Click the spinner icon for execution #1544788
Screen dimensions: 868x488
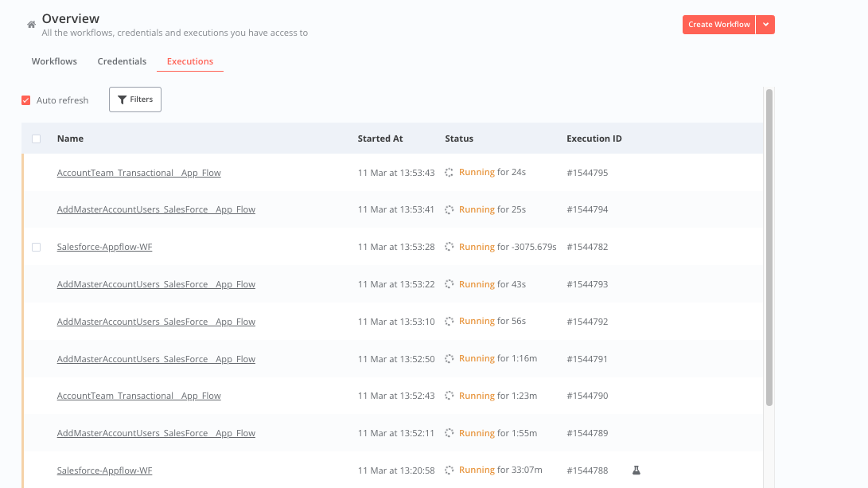tap(449, 470)
